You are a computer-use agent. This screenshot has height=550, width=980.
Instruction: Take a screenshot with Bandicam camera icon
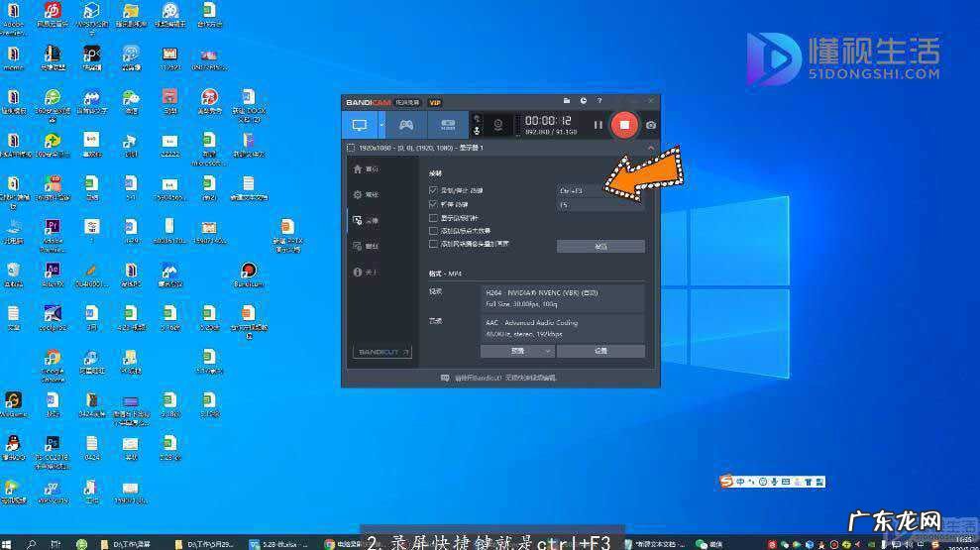(651, 125)
